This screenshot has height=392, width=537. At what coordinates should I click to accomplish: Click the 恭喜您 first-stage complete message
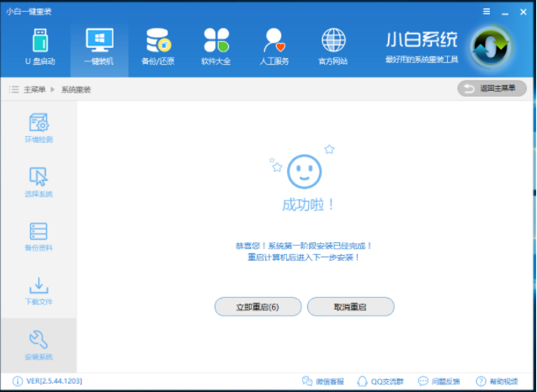(304, 246)
